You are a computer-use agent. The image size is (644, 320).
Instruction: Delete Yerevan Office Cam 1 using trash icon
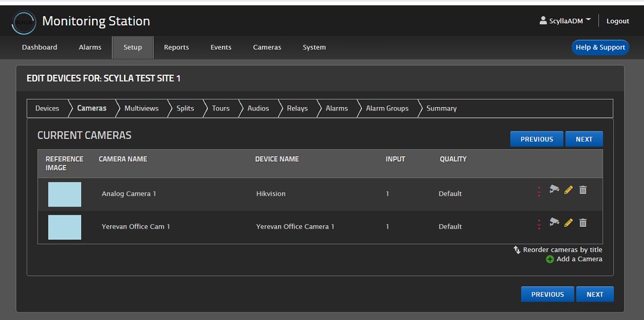click(x=583, y=223)
